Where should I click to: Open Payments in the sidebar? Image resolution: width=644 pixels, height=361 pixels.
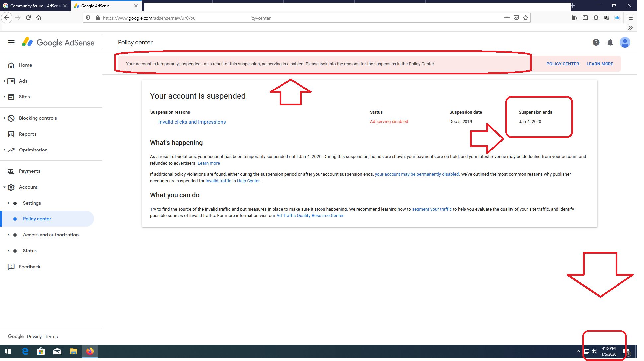30,171
